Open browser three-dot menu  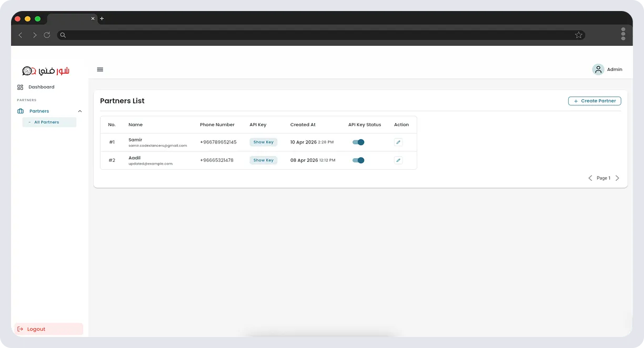click(623, 34)
